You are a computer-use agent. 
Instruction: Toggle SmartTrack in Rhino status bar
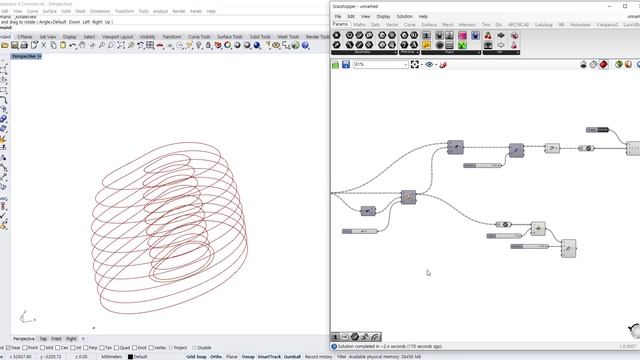pos(269,357)
